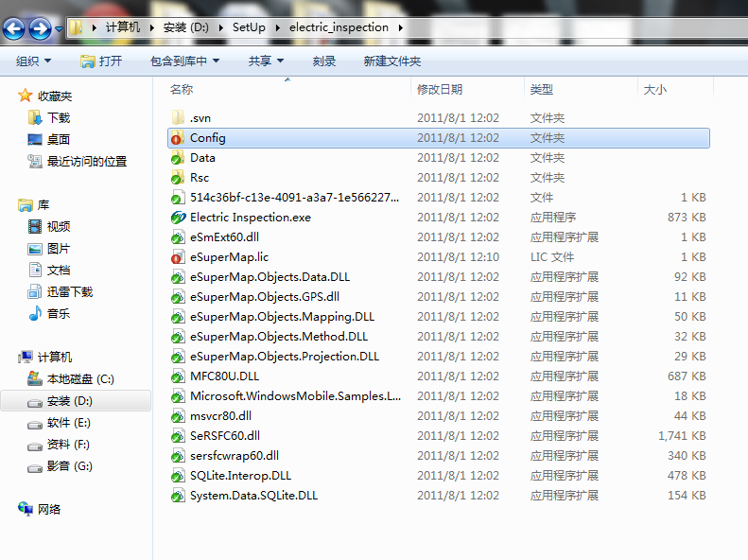The image size is (748, 560).
Task: Select eSuperMap.lic file icon
Action: point(178,257)
